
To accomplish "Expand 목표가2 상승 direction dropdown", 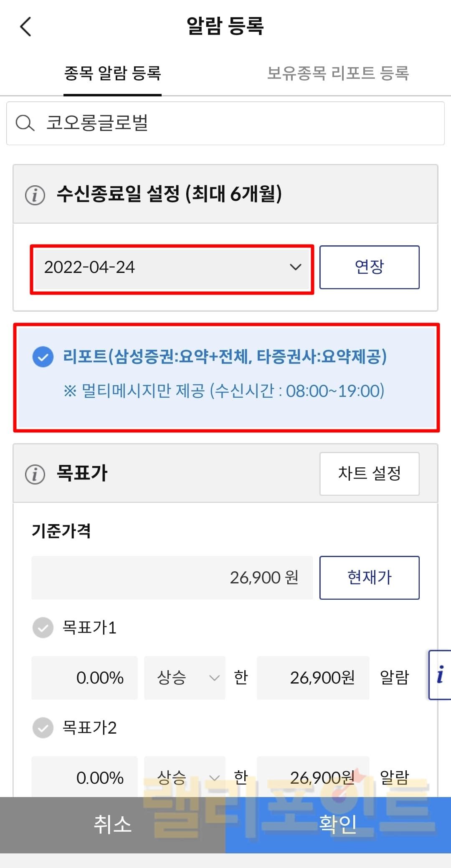I will coord(185,777).
